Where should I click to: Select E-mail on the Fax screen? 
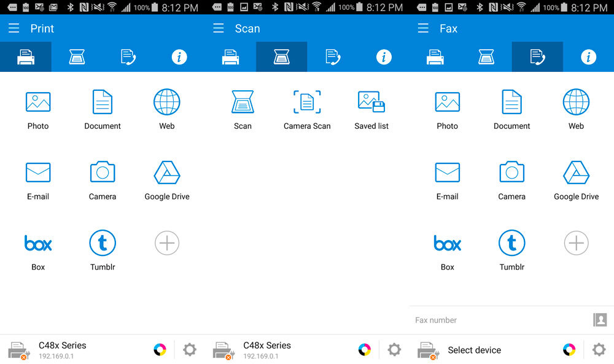(447, 180)
